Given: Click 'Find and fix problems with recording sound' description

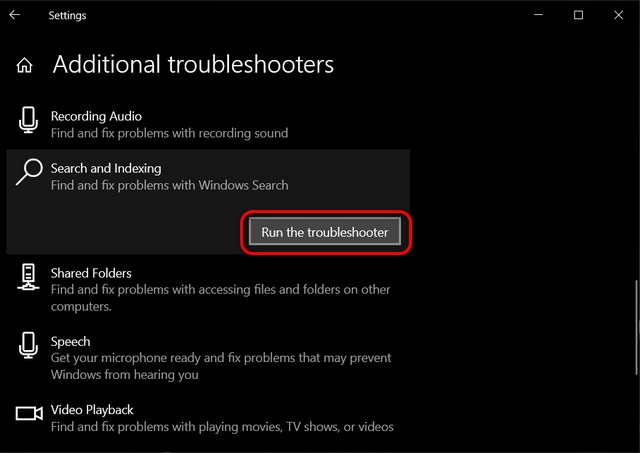Looking at the screenshot, I should [169, 133].
